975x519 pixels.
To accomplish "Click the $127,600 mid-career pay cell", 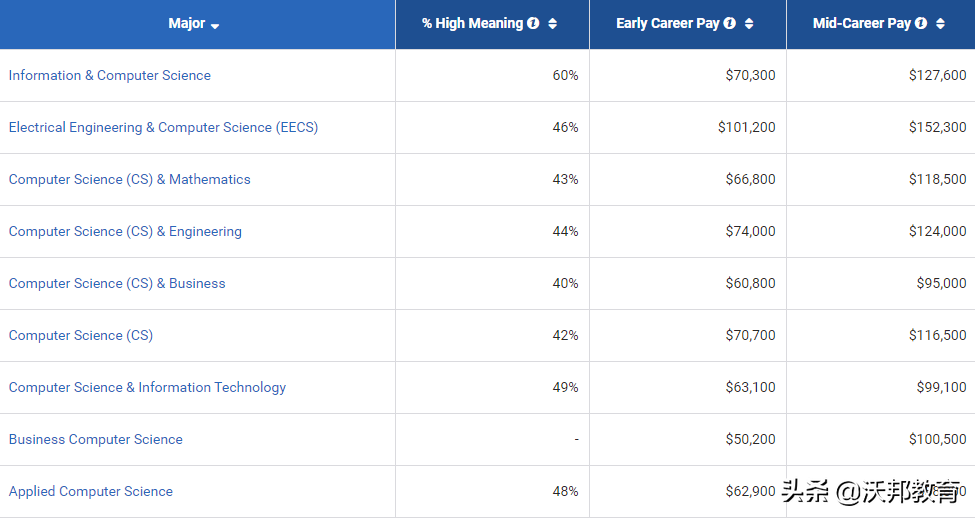I will pos(937,75).
